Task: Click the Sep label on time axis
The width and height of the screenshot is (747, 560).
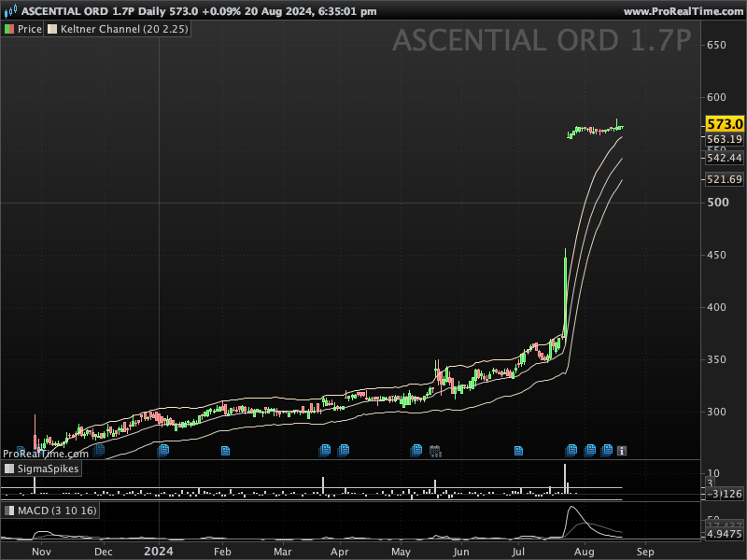Action: (x=645, y=552)
